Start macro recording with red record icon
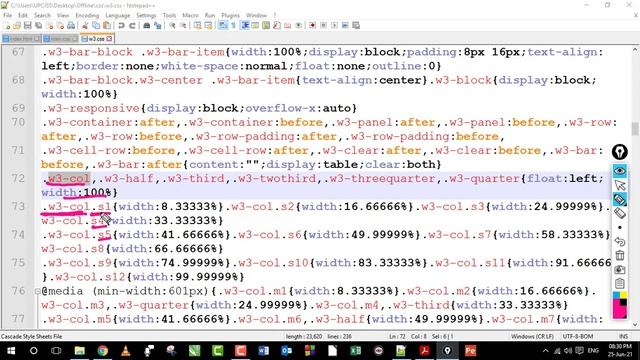 click(312, 25)
